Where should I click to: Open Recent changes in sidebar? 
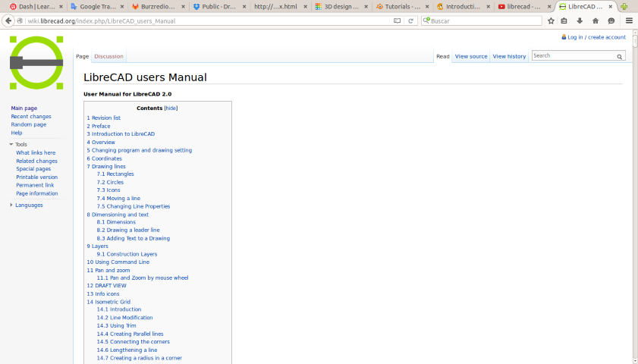[x=31, y=116]
